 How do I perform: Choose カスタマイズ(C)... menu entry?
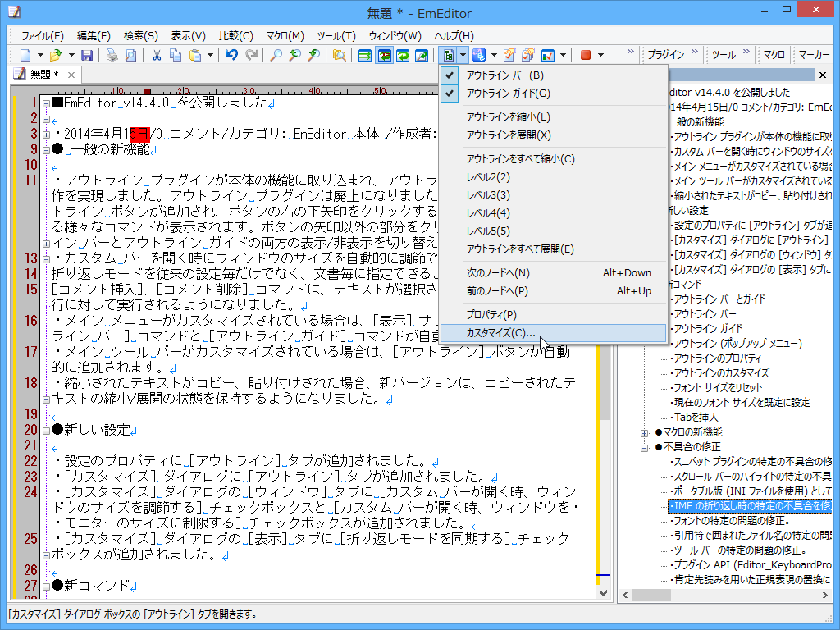tap(554, 333)
